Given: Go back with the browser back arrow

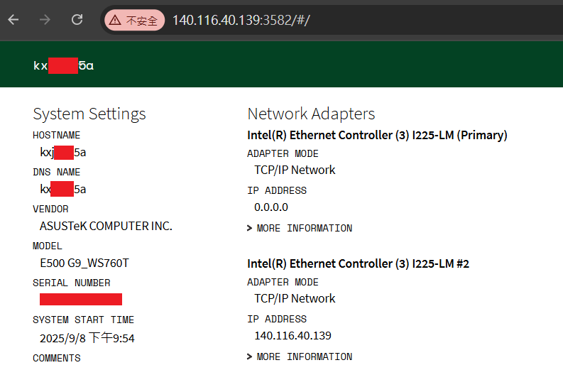Looking at the screenshot, I should [13, 20].
